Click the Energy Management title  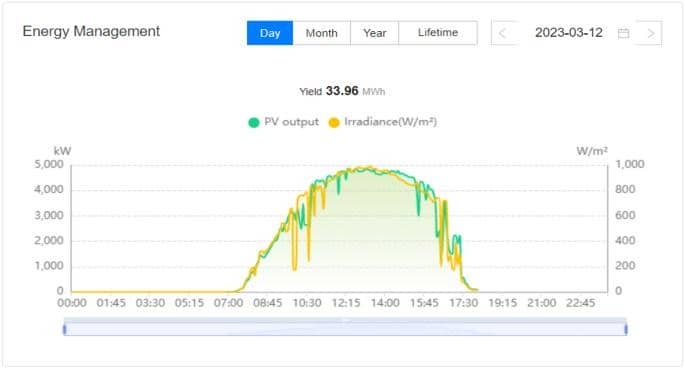[x=91, y=31]
